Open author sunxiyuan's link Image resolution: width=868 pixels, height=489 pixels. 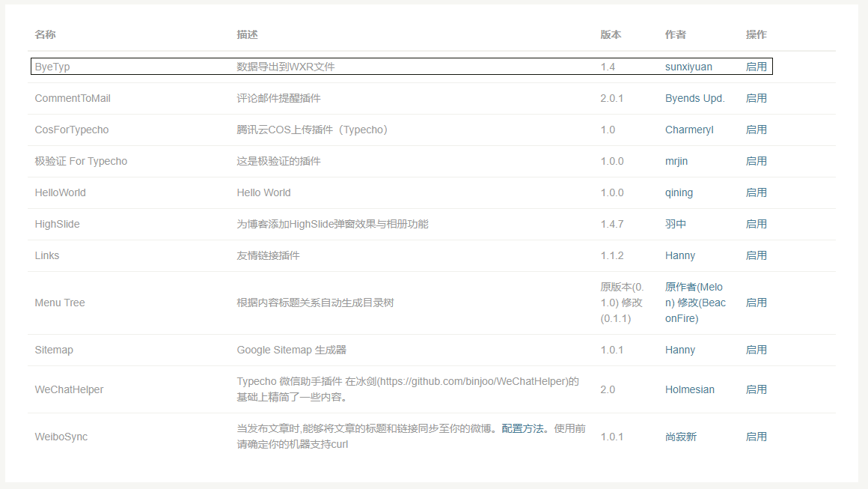(x=688, y=67)
